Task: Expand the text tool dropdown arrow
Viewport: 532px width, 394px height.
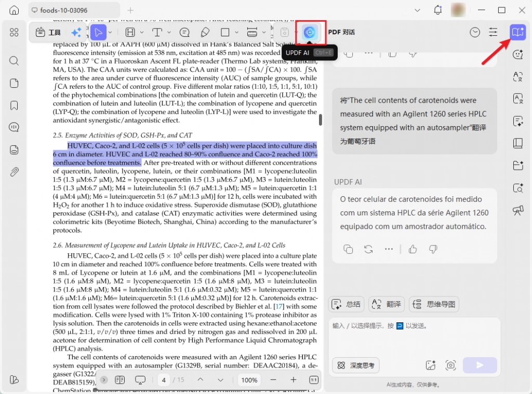Action: (x=169, y=32)
